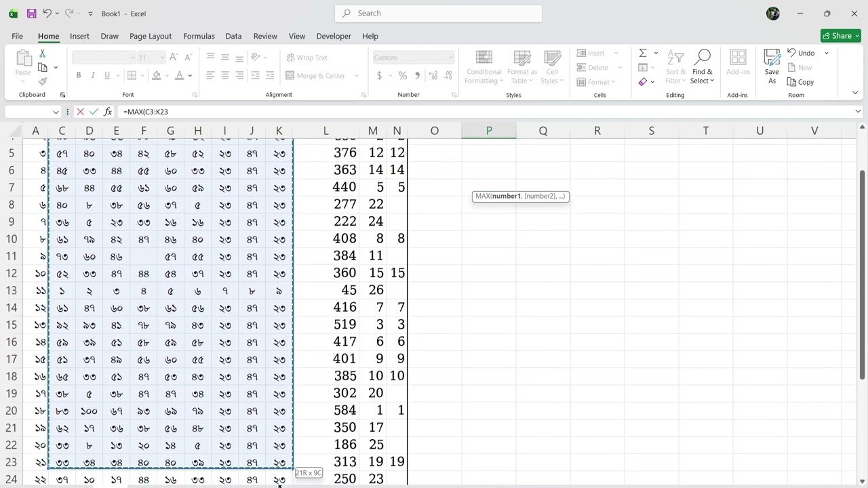Select column P header
Viewport: 868px width, 488px height.
coord(489,131)
